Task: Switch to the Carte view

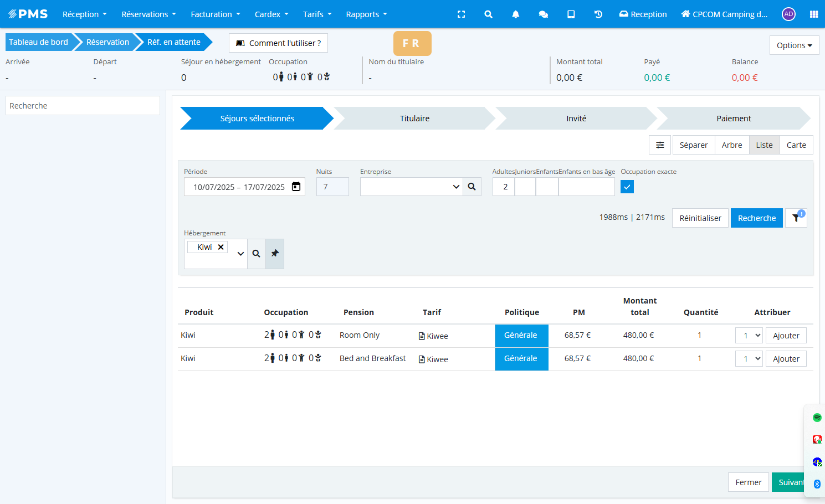Action: tap(796, 145)
